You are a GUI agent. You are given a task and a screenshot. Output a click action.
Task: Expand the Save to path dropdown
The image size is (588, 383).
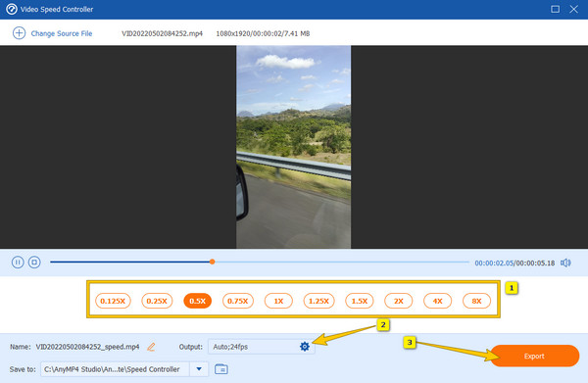click(199, 369)
